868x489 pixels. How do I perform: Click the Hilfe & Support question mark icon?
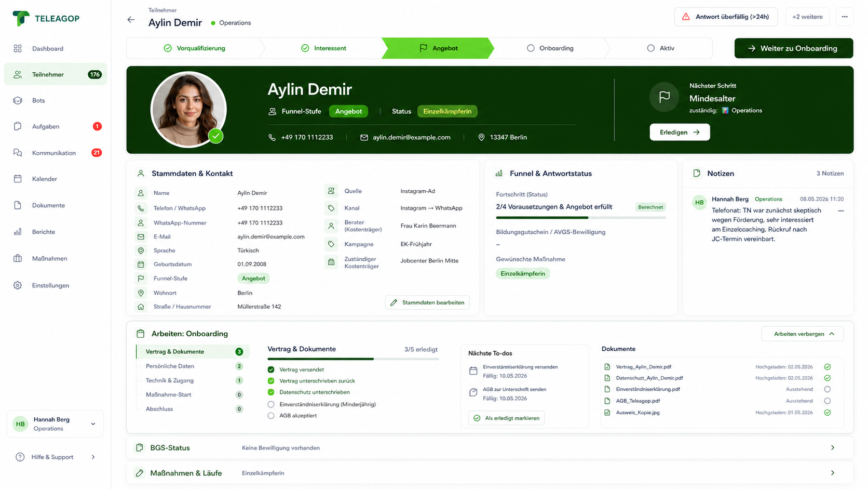20,457
